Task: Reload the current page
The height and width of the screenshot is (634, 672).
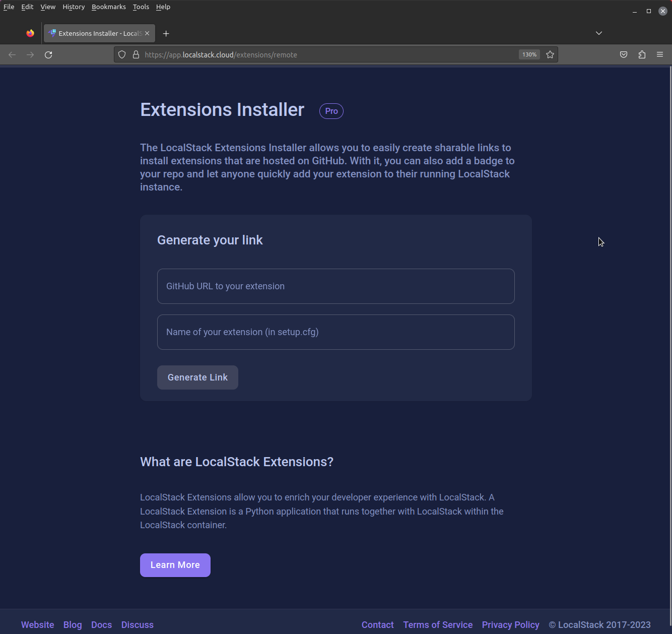Action: [x=48, y=54]
